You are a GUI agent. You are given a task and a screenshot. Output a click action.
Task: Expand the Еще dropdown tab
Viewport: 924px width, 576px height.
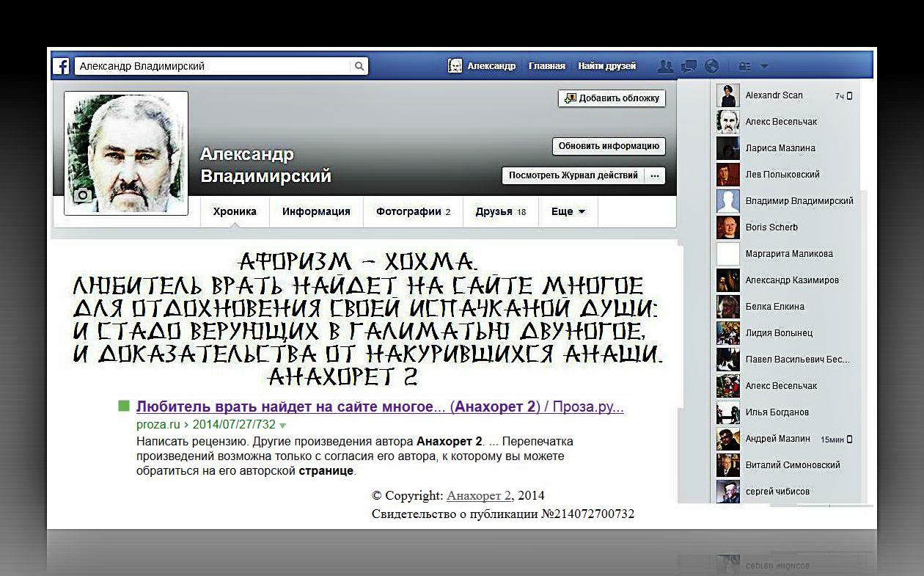point(568,211)
